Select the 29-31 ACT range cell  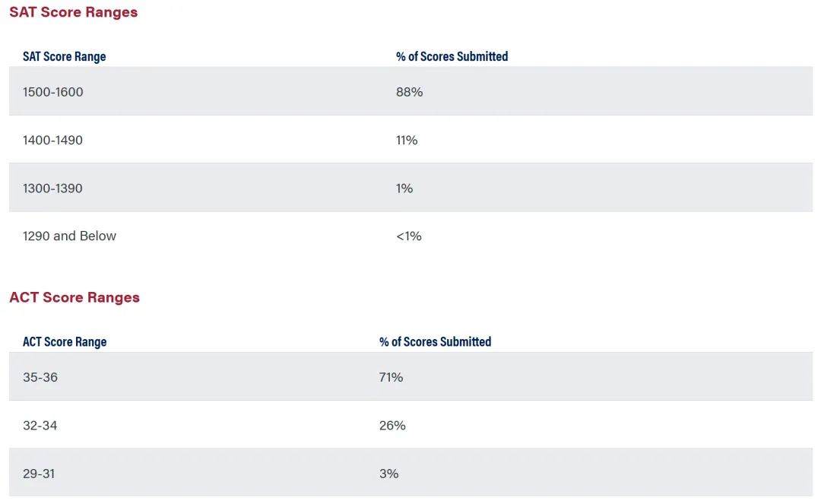pos(39,474)
